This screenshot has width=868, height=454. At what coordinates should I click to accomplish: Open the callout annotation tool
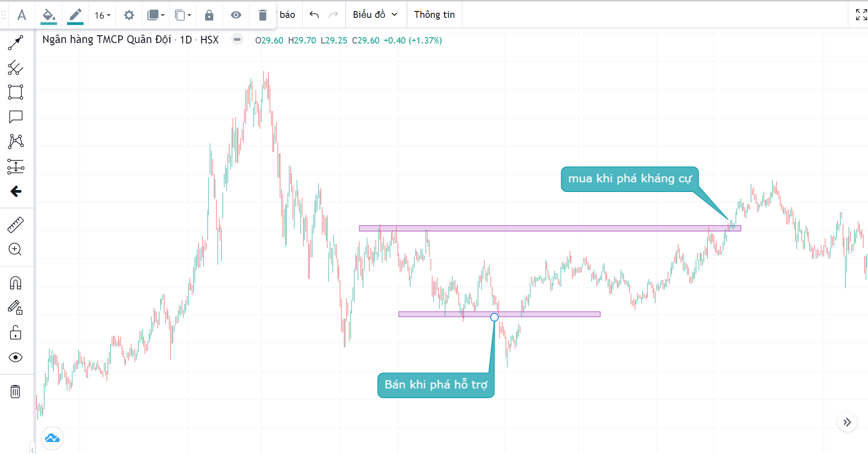16,117
